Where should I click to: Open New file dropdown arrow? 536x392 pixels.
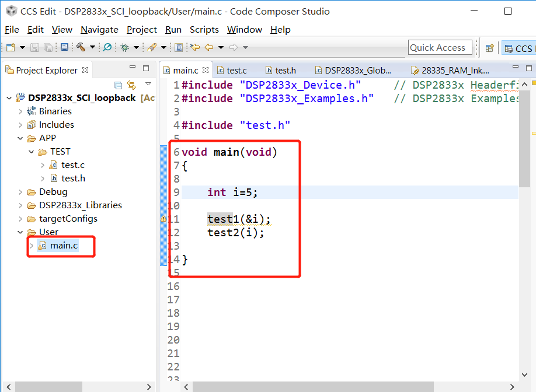pos(22,47)
